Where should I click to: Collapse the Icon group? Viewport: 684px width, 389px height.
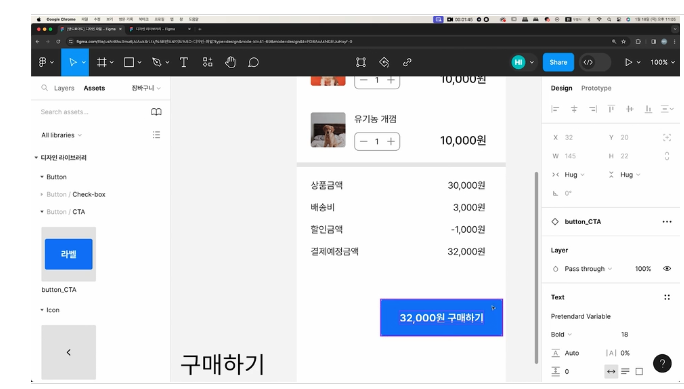click(42, 310)
